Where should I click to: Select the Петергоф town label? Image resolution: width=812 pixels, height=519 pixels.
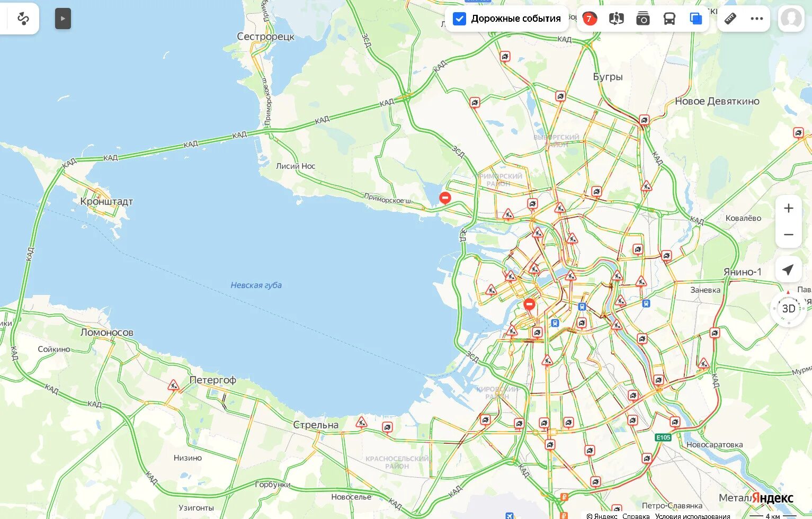[213, 380]
